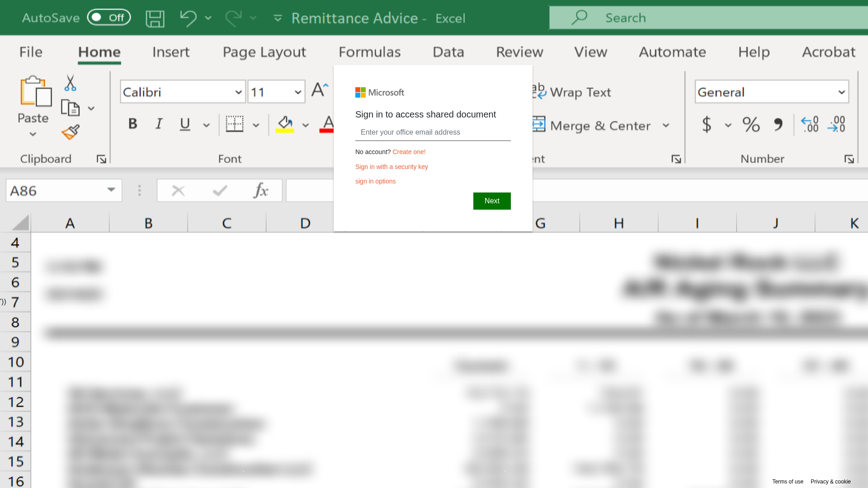868x488 pixels.
Task: Open the Data tab
Action: pyautogui.click(x=448, y=52)
